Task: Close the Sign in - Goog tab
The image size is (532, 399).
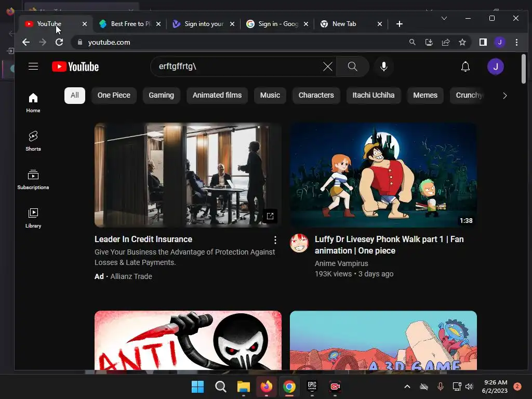Action: (305, 24)
